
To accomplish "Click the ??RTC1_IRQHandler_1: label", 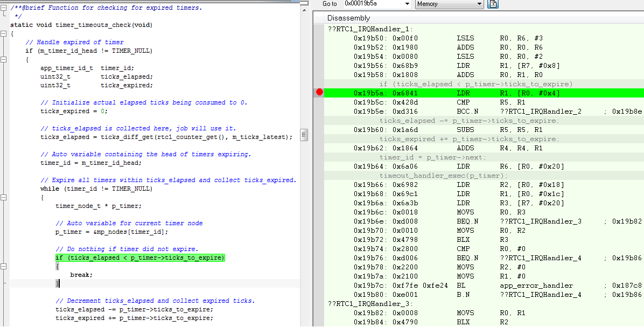I will click(x=370, y=29).
